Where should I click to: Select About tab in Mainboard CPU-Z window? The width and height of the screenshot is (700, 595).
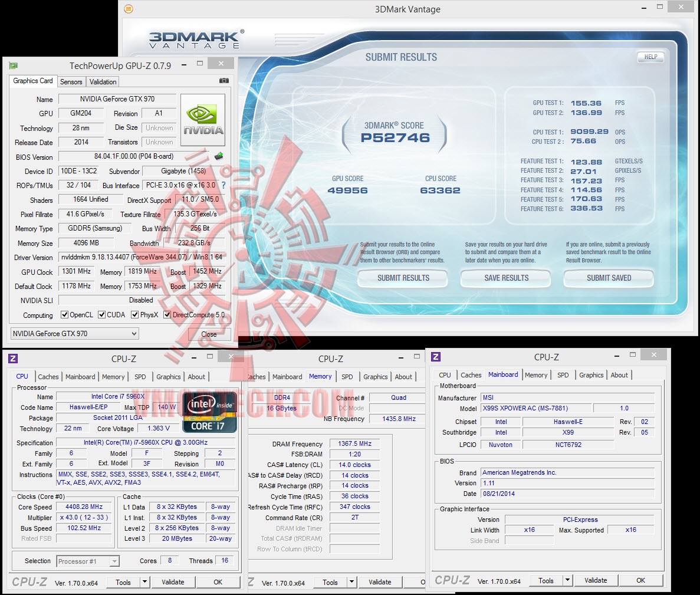pos(619,375)
